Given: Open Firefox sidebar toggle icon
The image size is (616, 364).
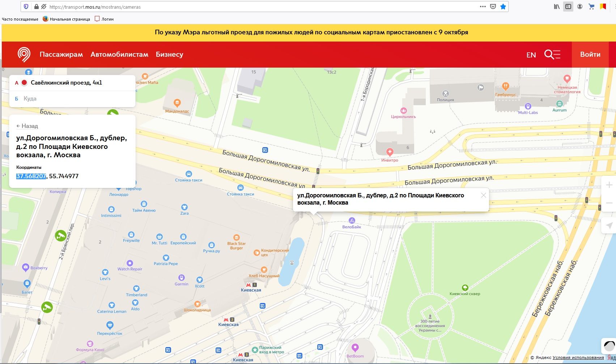Looking at the screenshot, I should click(568, 7).
